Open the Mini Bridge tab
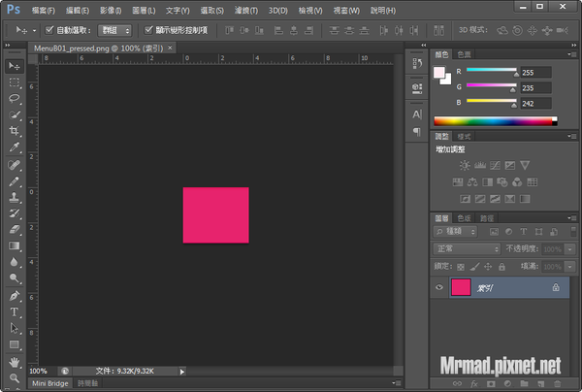582x392 pixels. tap(50, 383)
